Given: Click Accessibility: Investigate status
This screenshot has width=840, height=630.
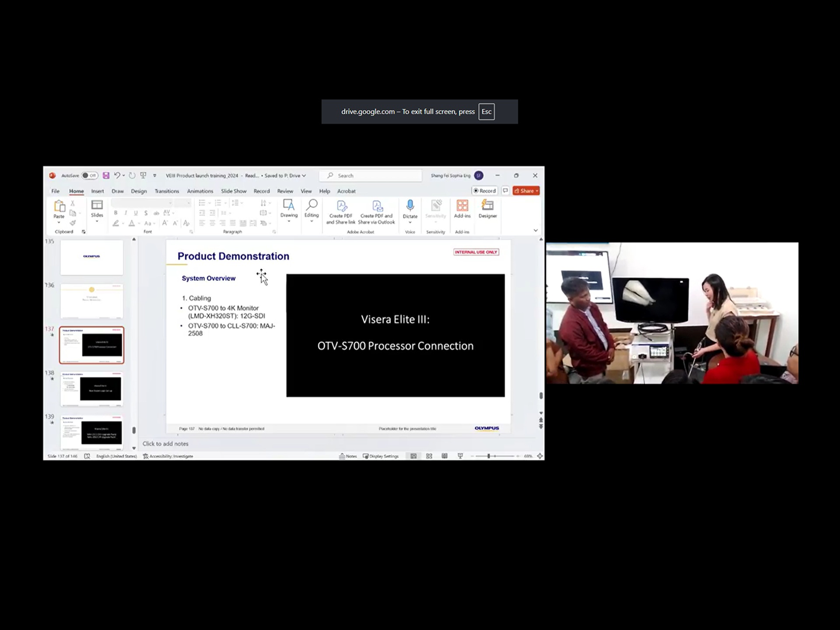Looking at the screenshot, I should coord(168,456).
